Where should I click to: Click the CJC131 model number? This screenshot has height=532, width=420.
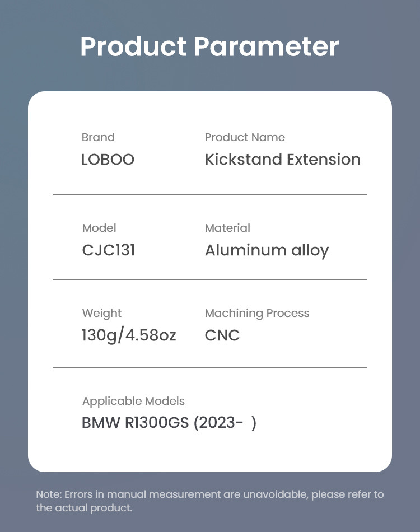(x=109, y=250)
